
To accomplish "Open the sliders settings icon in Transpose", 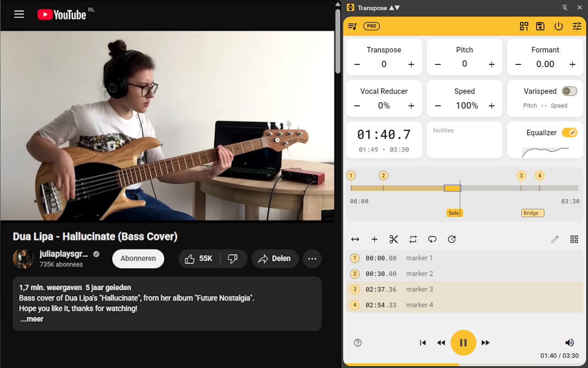I will [577, 26].
